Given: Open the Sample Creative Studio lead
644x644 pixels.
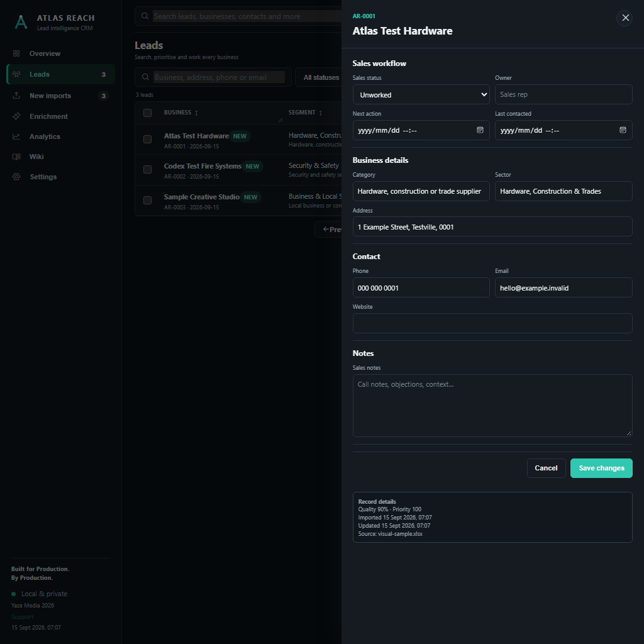Looking at the screenshot, I should [x=238, y=201].
